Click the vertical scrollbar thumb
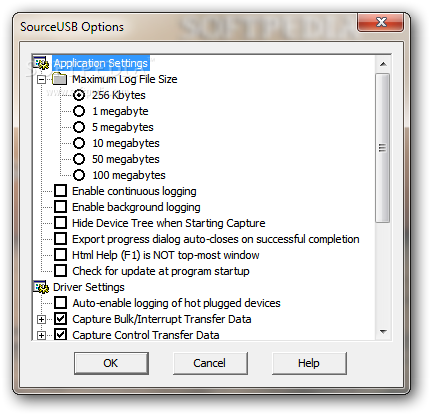This screenshot has height=415, width=431. 383,148
